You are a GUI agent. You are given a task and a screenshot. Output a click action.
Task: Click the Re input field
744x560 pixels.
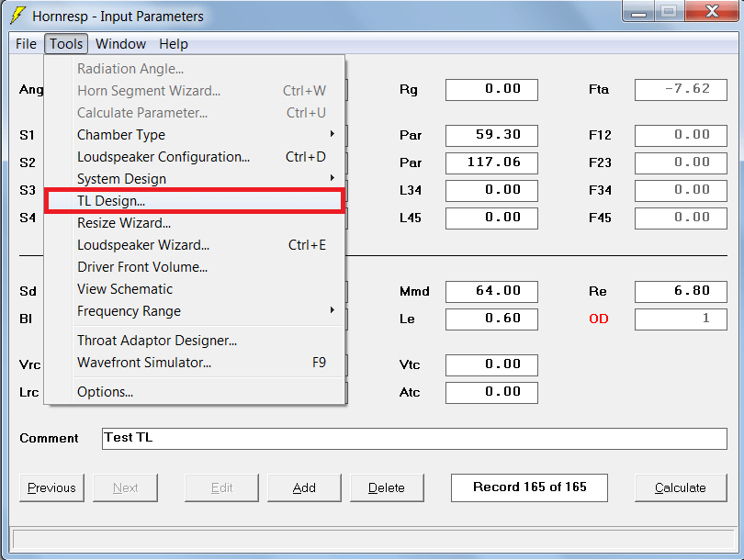(681, 292)
